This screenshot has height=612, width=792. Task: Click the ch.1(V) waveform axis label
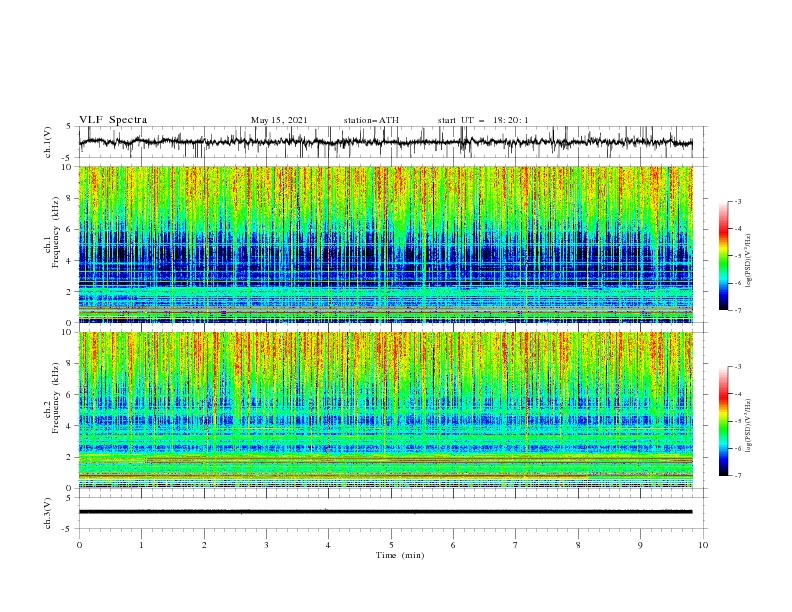tap(48, 142)
